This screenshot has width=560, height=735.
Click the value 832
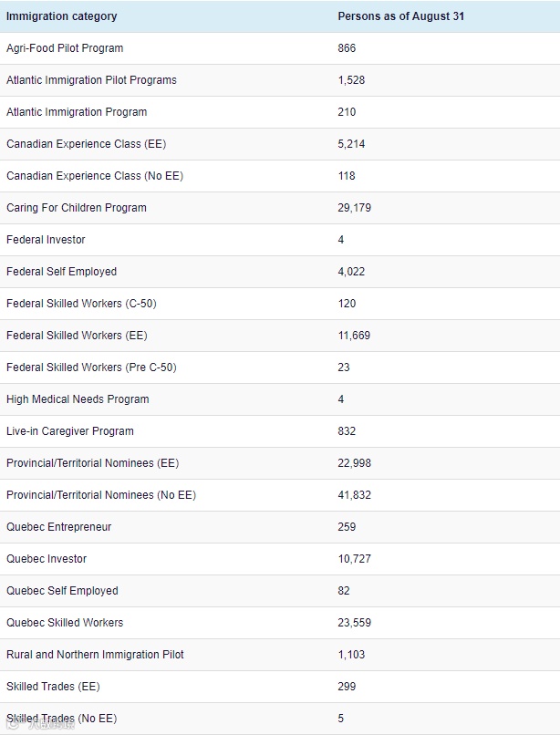347,430
